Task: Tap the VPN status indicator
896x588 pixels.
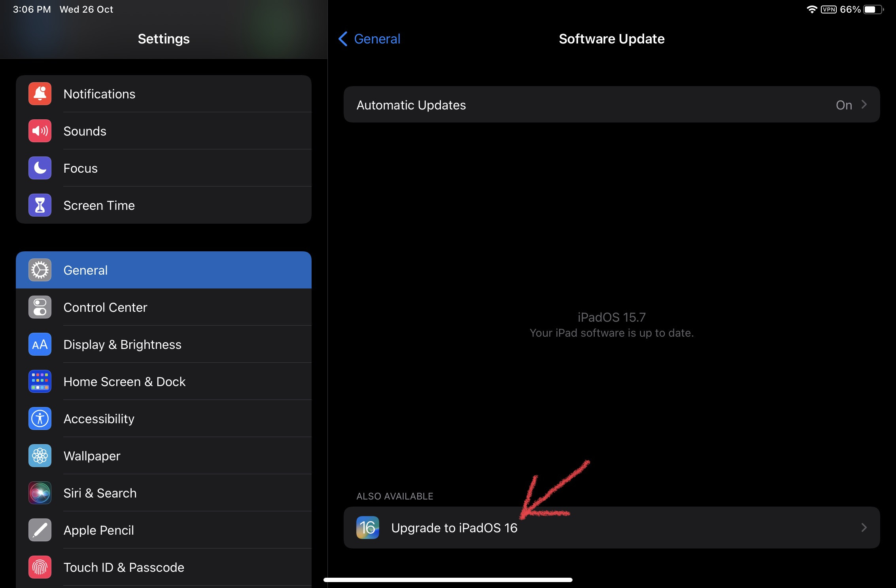Action: 829,9
